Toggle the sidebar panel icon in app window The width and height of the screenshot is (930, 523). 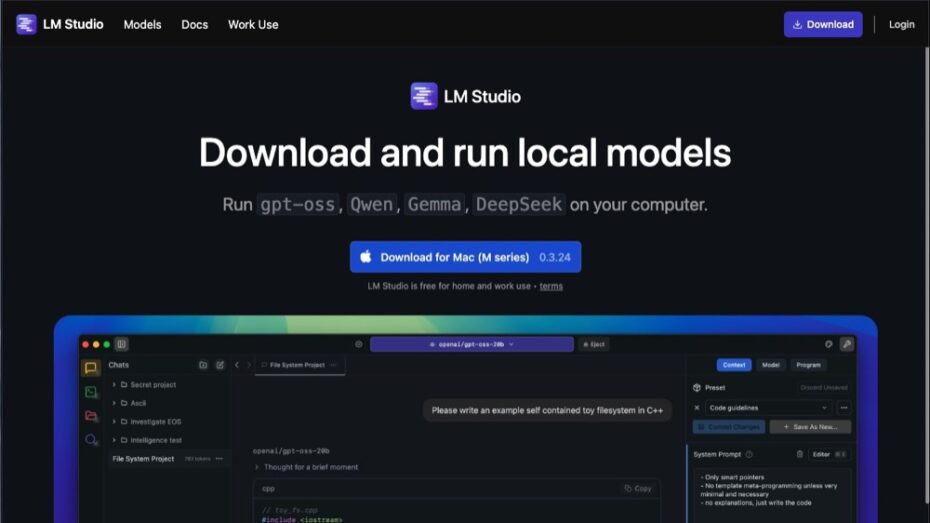click(x=122, y=344)
